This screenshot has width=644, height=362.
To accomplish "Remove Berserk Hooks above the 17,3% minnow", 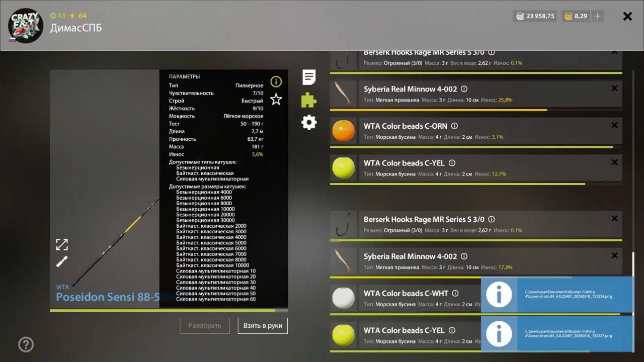I will (x=614, y=219).
